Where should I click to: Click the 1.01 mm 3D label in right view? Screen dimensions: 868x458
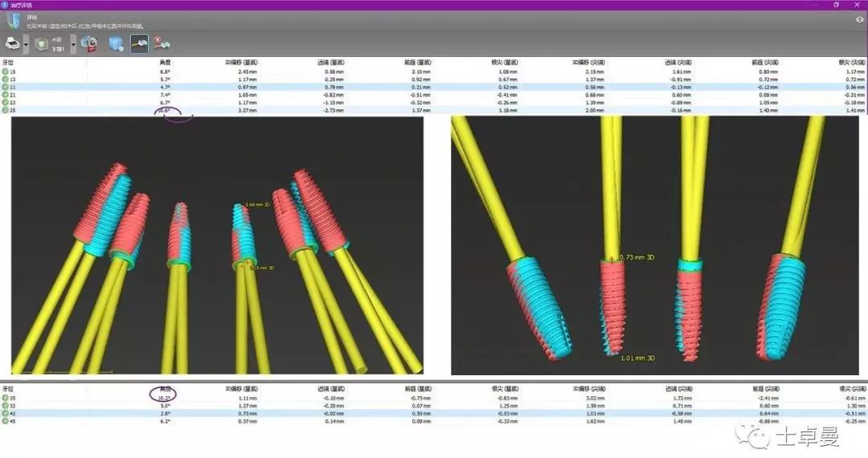(638, 358)
